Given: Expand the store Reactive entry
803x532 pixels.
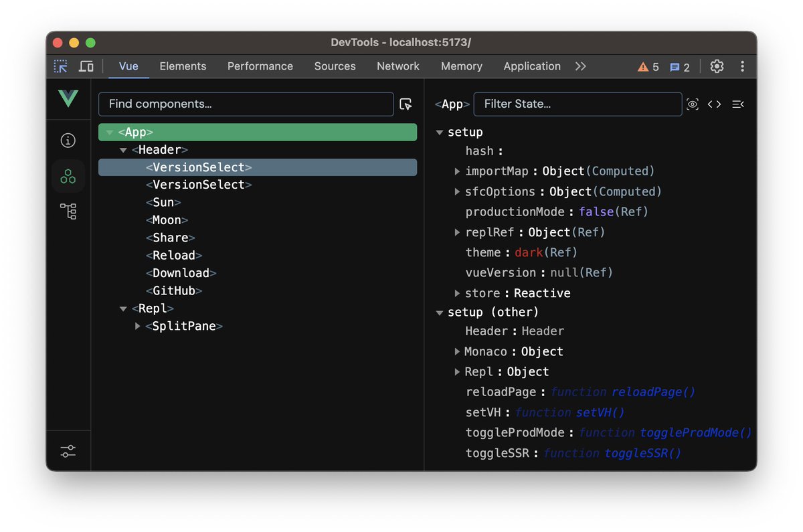Looking at the screenshot, I should pyautogui.click(x=457, y=293).
